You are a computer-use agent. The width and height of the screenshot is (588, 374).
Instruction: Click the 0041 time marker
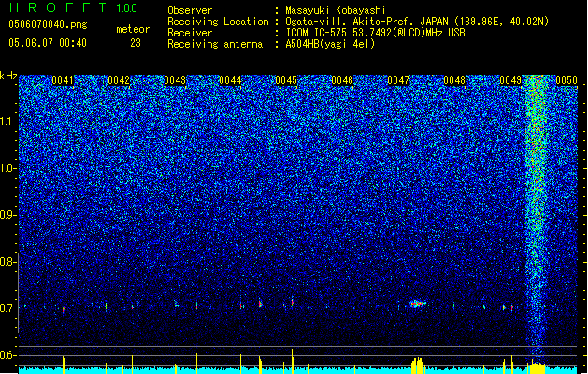click(x=63, y=80)
